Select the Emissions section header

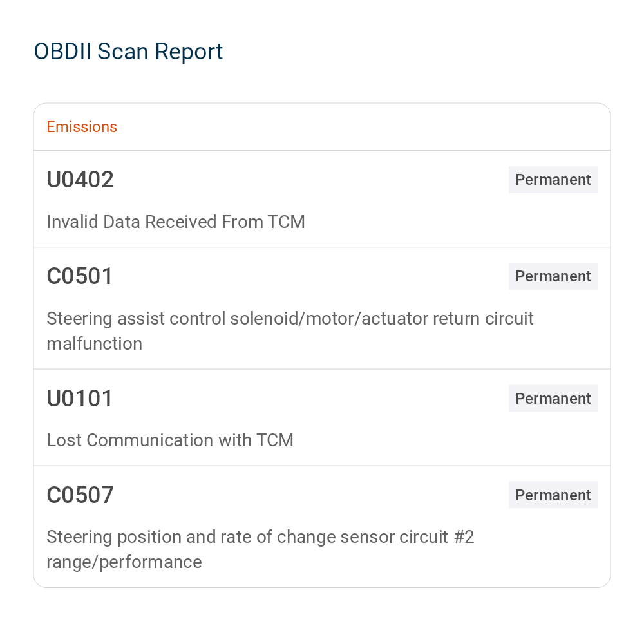click(x=82, y=127)
